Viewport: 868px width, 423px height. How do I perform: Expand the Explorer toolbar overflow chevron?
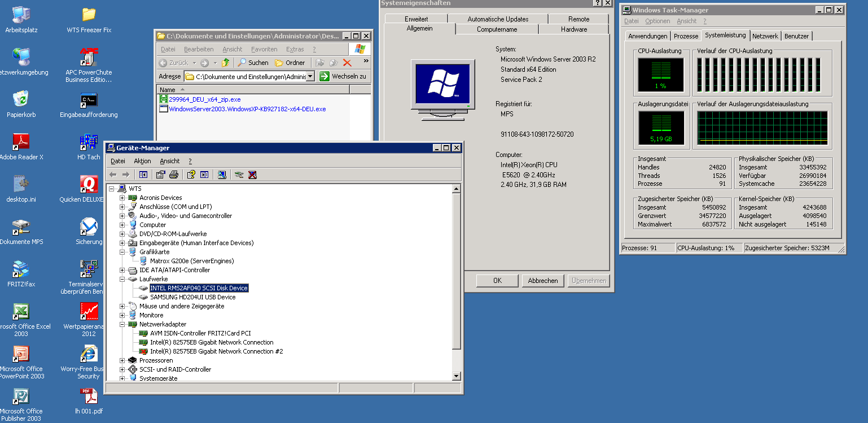click(x=366, y=61)
